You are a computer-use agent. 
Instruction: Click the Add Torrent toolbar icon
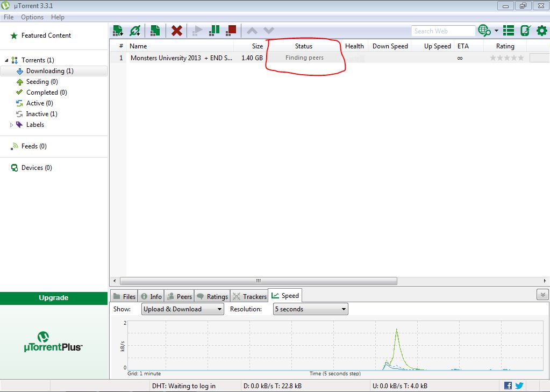click(118, 31)
